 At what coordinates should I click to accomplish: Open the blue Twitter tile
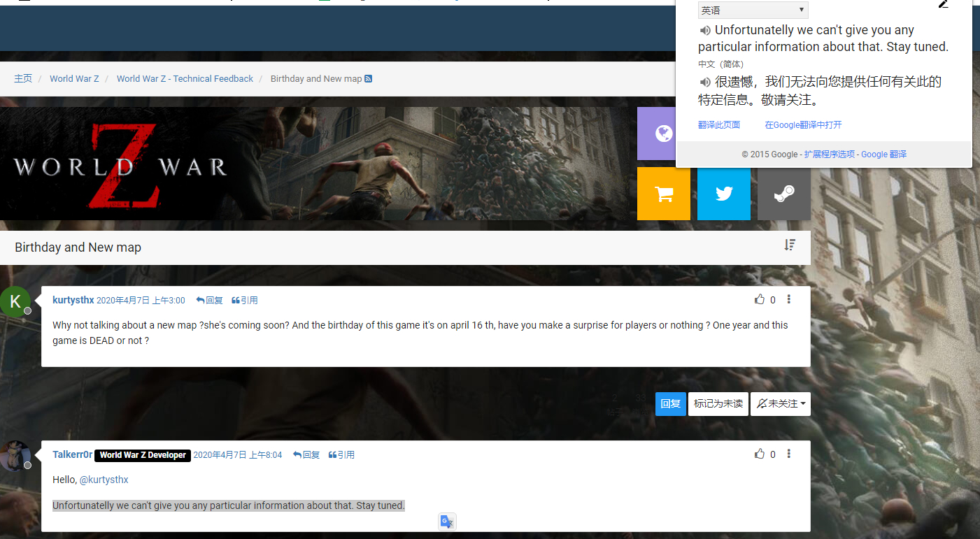tap(724, 194)
